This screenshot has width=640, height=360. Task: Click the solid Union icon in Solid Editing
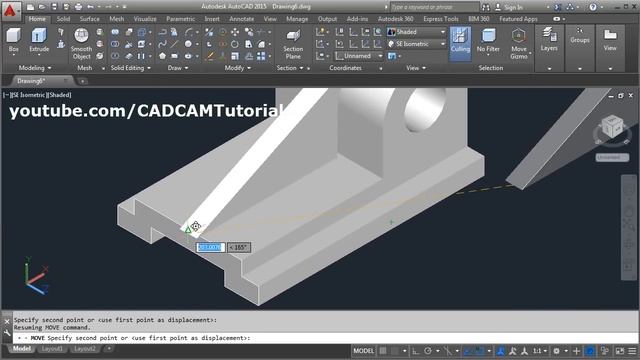pyautogui.click(x=115, y=32)
